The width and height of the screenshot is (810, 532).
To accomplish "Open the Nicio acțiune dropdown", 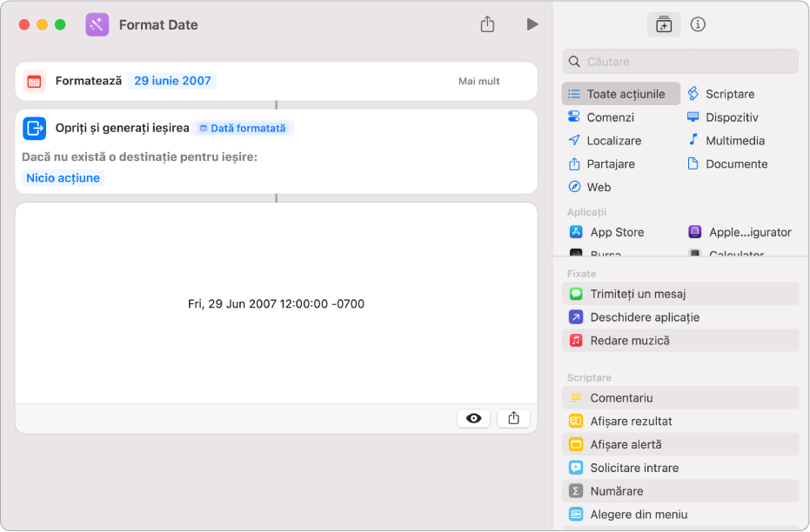I will click(x=63, y=177).
